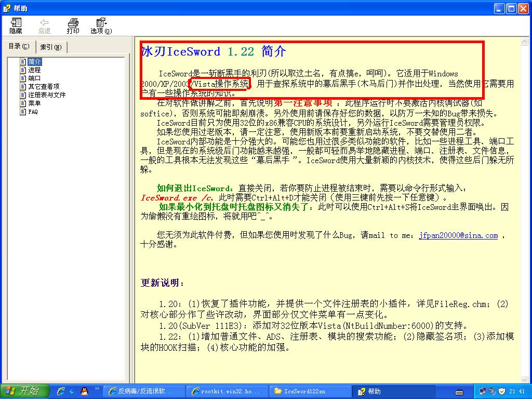Viewport: 532px width, 399px height.
Task: Click the QQ penguin quick launch icon
Action: tap(84, 391)
